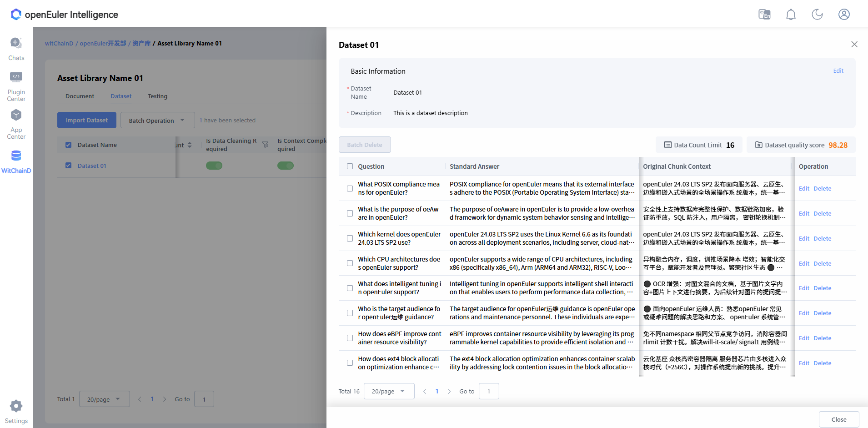Image resolution: width=868 pixels, height=428 pixels.
Task: Check the CPU architectures question row
Action: tap(350, 263)
